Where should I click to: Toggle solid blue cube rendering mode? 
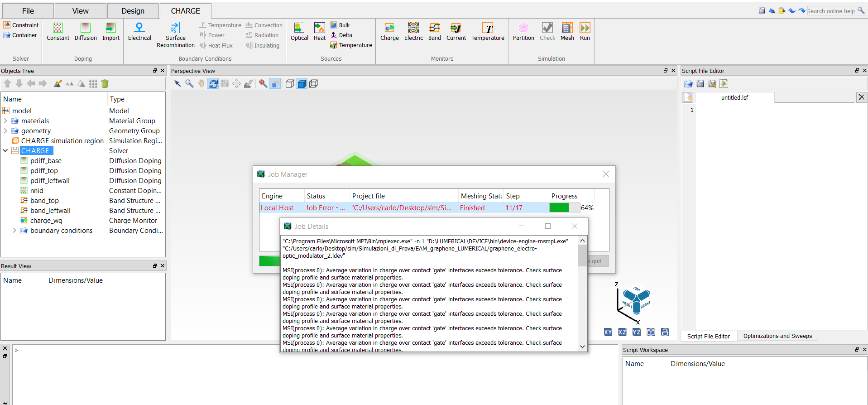[302, 83]
